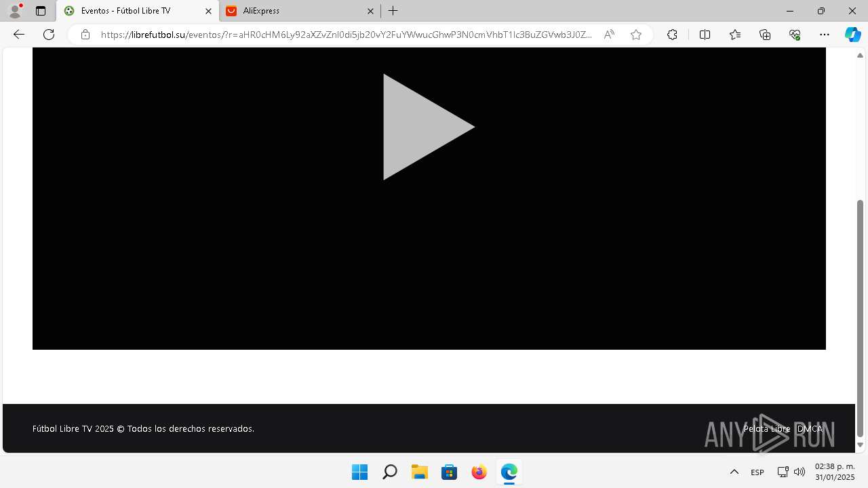
Task: Open Settings and more menu
Action: coord(825,35)
